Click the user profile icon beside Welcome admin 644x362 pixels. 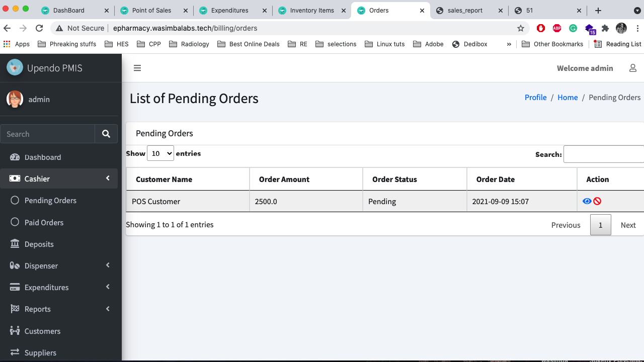[x=633, y=68]
